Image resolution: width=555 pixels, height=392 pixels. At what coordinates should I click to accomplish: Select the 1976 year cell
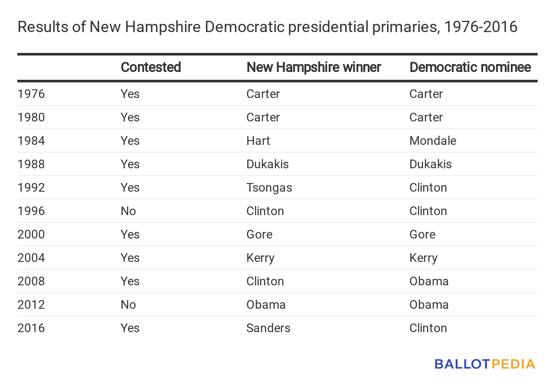(x=31, y=94)
